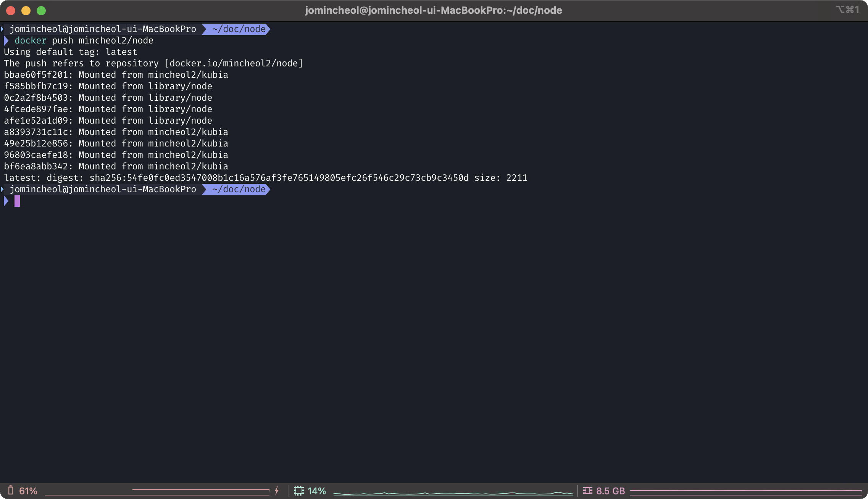Viewport: 868px width, 499px height.
Task: Click the docker.io/mincheol2/node repository text
Action: coord(234,63)
